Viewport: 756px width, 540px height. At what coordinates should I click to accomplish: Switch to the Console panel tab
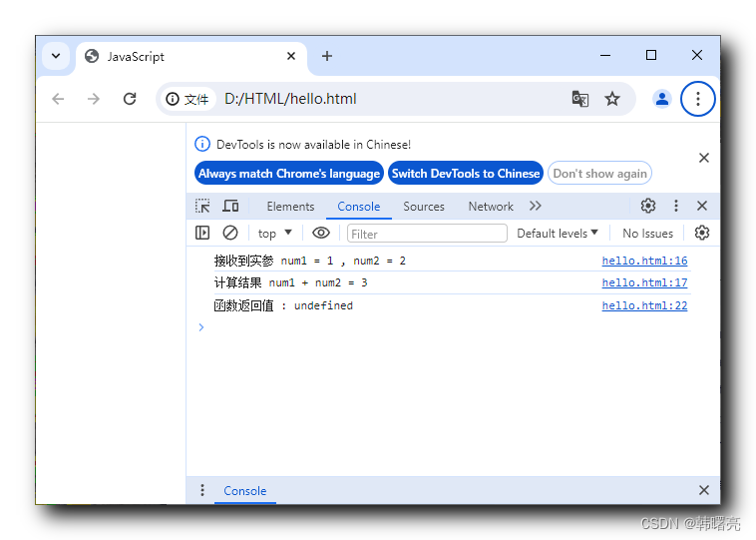click(x=359, y=207)
